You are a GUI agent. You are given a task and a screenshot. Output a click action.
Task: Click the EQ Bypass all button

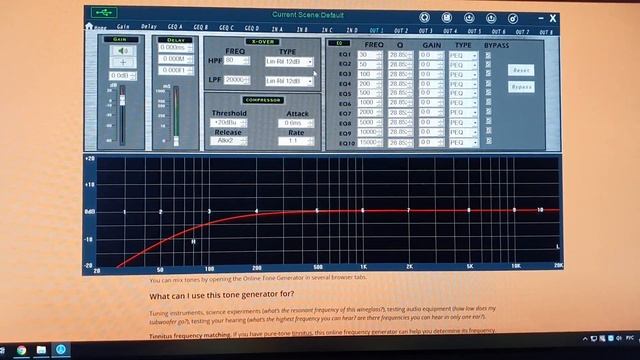pyautogui.click(x=521, y=87)
